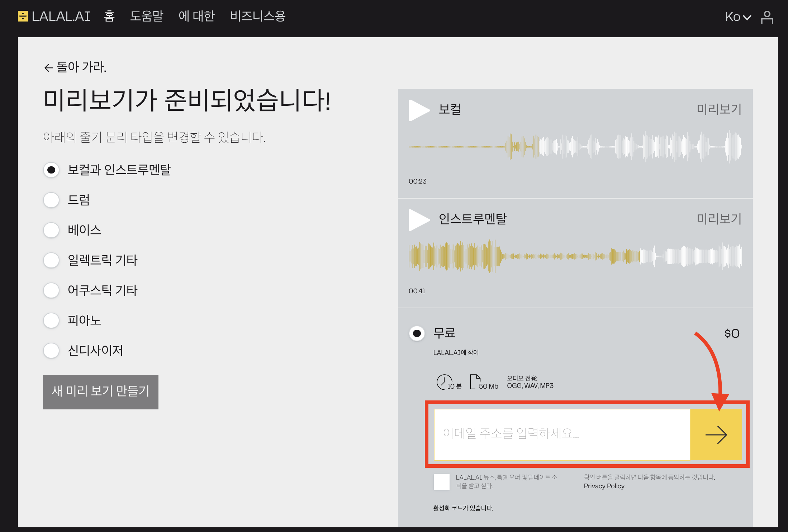Click the 10 분 clock icon

pyautogui.click(x=444, y=382)
